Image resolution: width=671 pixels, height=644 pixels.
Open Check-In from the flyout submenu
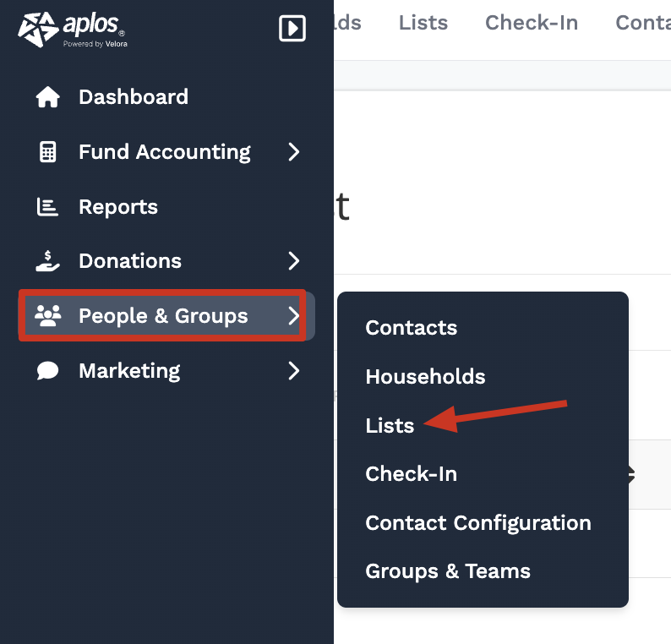[411, 474]
